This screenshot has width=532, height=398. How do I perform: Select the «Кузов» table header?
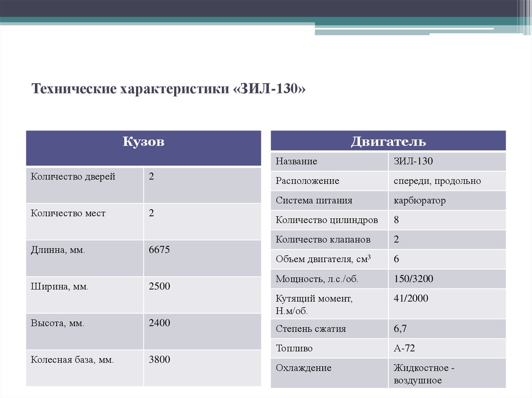[143, 148]
